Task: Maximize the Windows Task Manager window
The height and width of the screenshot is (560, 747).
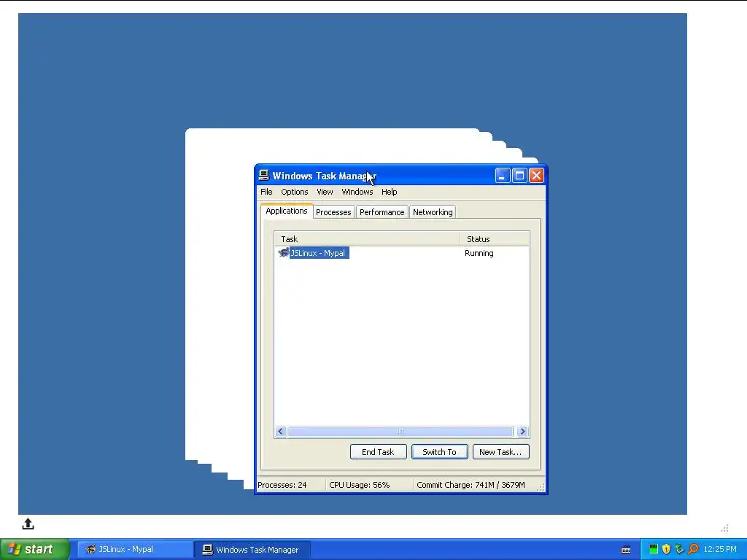Action: pyautogui.click(x=519, y=176)
